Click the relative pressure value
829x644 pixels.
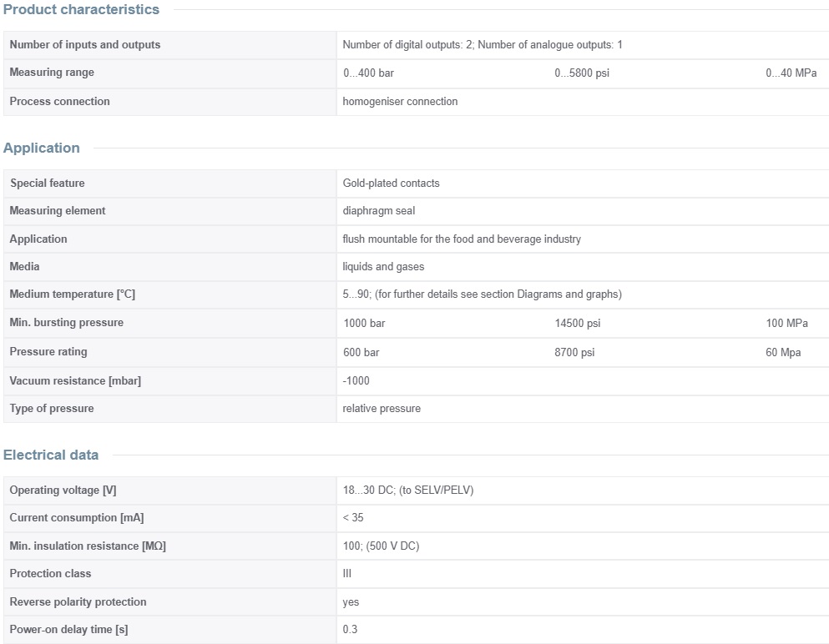tap(382, 409)
